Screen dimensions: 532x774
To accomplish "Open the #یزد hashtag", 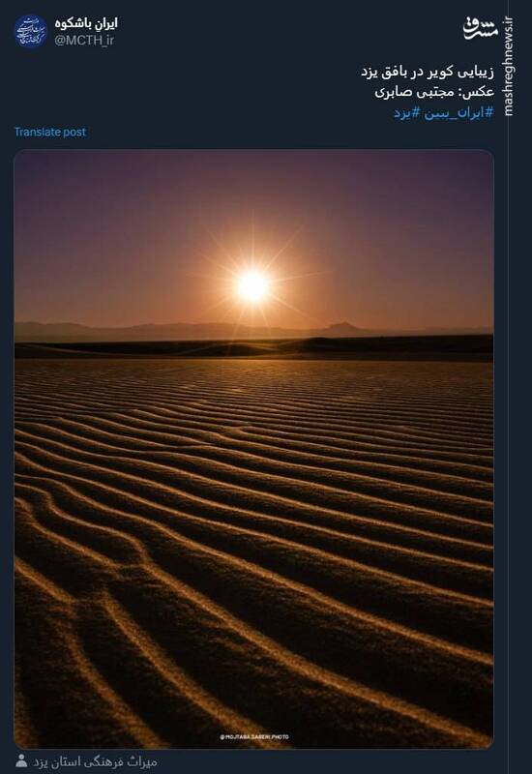I will [407, 112].
